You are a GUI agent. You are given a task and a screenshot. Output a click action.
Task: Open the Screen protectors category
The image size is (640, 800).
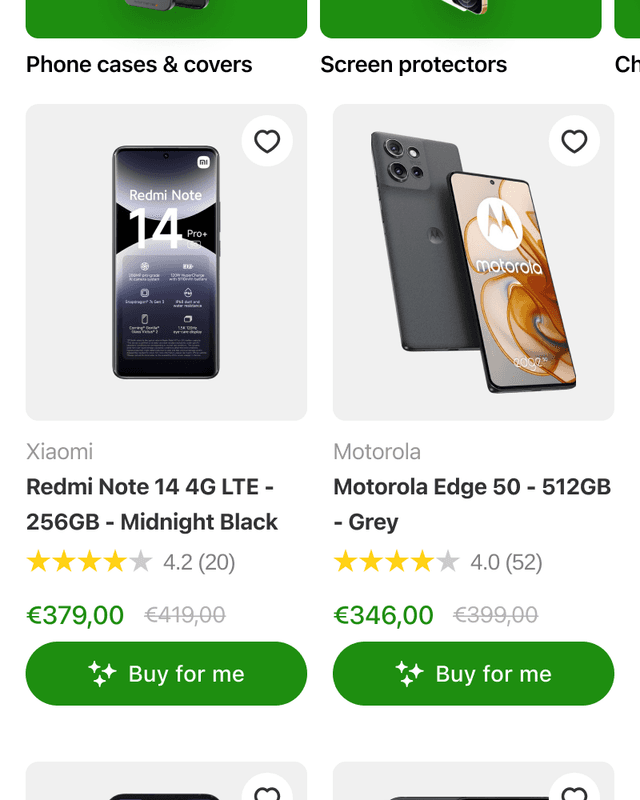414,64
